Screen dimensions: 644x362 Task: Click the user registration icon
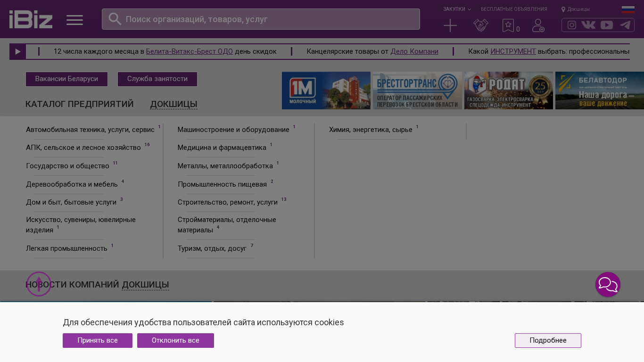[x=538, y=25]
